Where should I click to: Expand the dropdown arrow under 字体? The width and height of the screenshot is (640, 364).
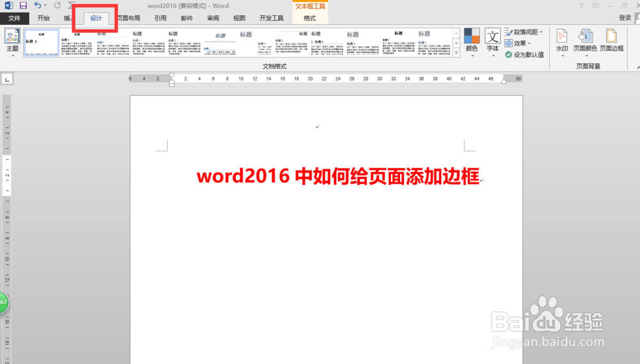click(493, 56)
